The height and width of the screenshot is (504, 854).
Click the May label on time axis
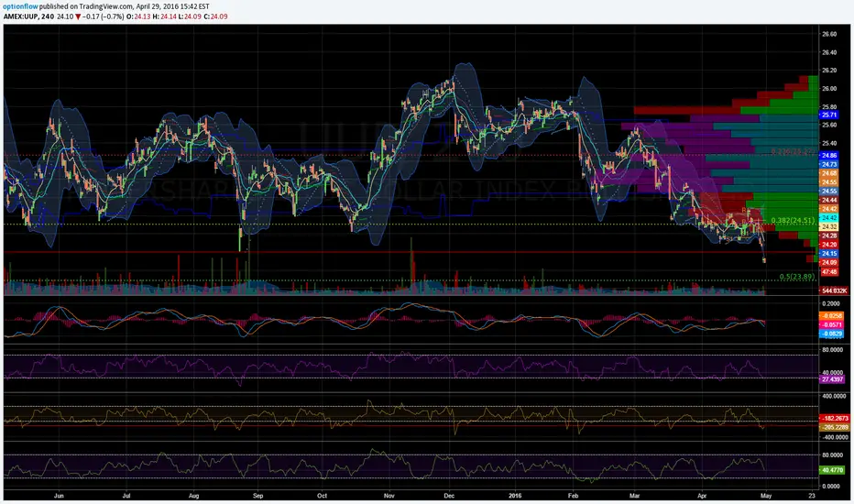[766, 496]
